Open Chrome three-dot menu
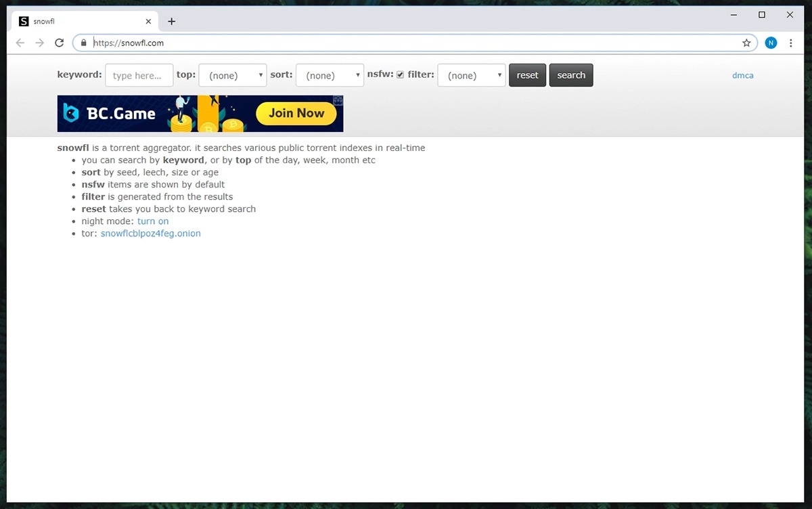 coord(791,43)
